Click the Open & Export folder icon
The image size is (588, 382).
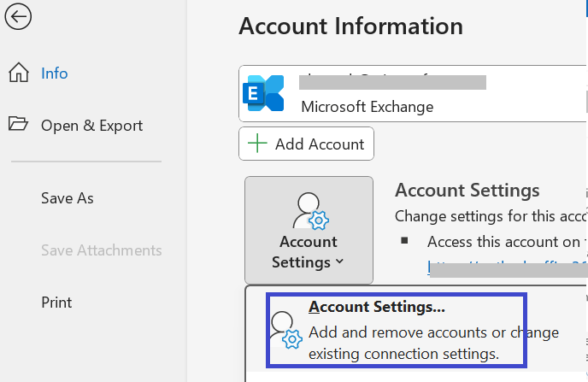(x=18, y=125)
